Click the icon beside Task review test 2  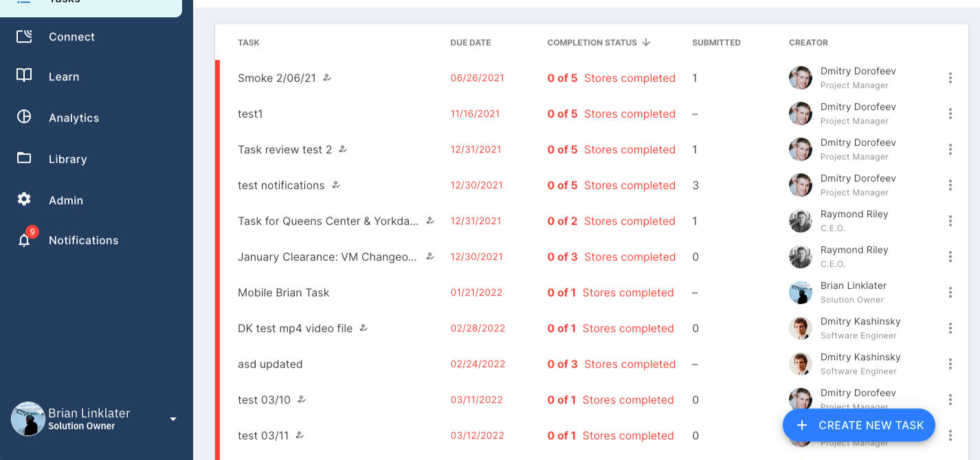coord(343,149)
